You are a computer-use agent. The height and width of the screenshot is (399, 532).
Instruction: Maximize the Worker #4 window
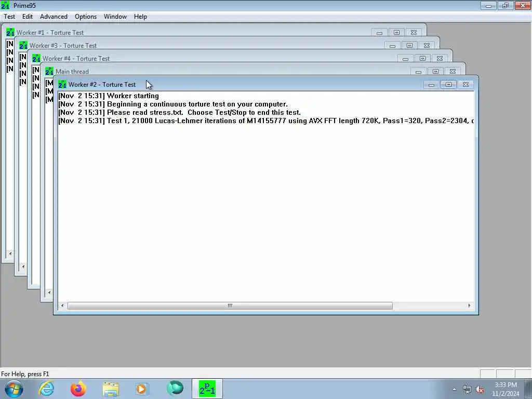(x=422, y=59)
